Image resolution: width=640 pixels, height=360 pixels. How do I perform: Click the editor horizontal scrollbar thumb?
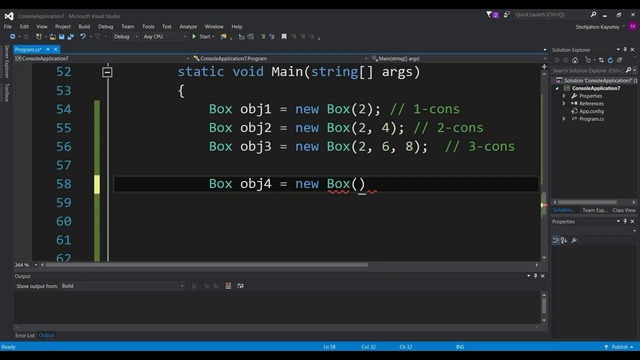[x=207, y=265]
